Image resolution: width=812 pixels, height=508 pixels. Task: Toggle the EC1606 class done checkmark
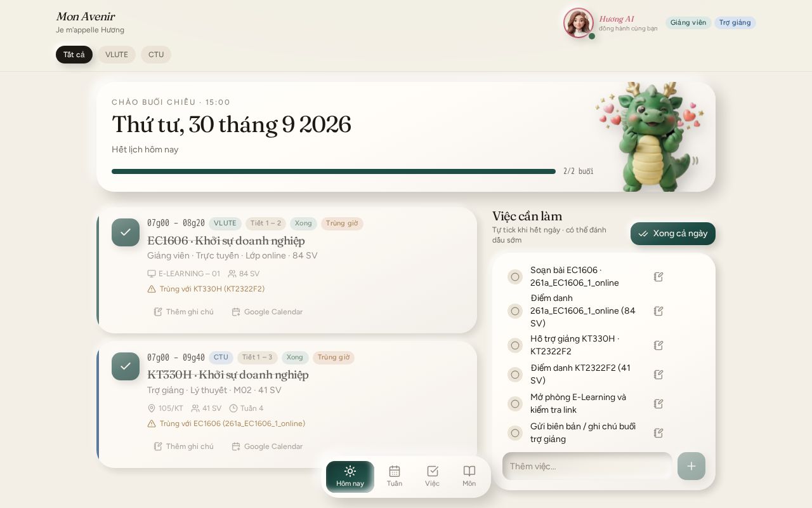click(x=126, y=232)
